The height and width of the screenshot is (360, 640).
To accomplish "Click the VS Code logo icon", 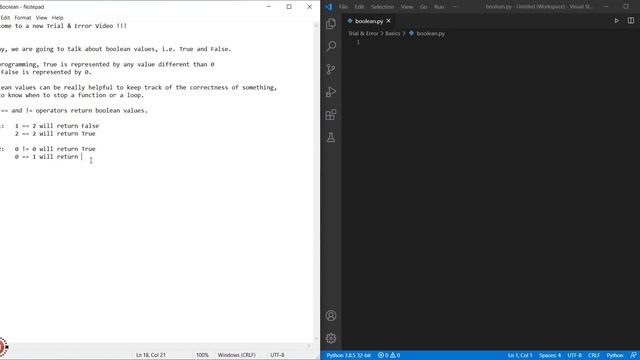I will tap(329, 7).
